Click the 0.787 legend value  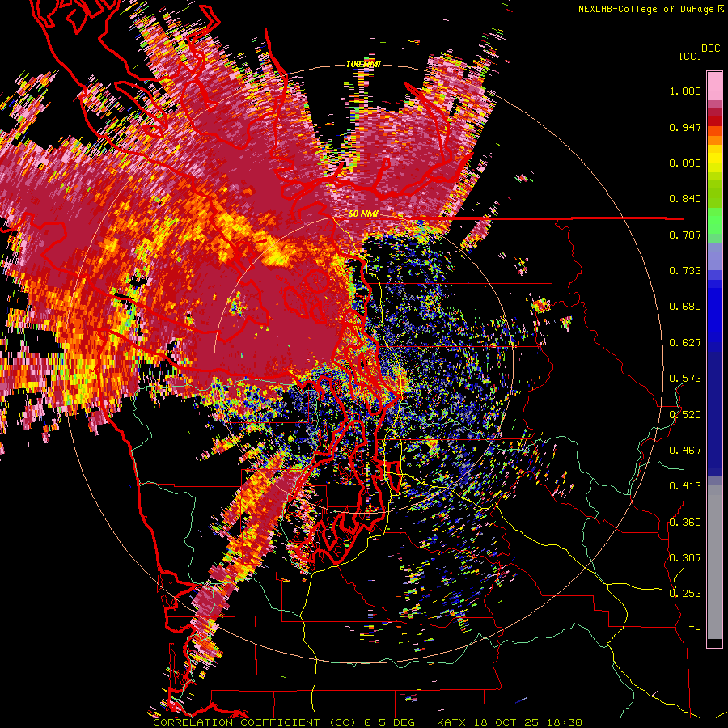685,235
